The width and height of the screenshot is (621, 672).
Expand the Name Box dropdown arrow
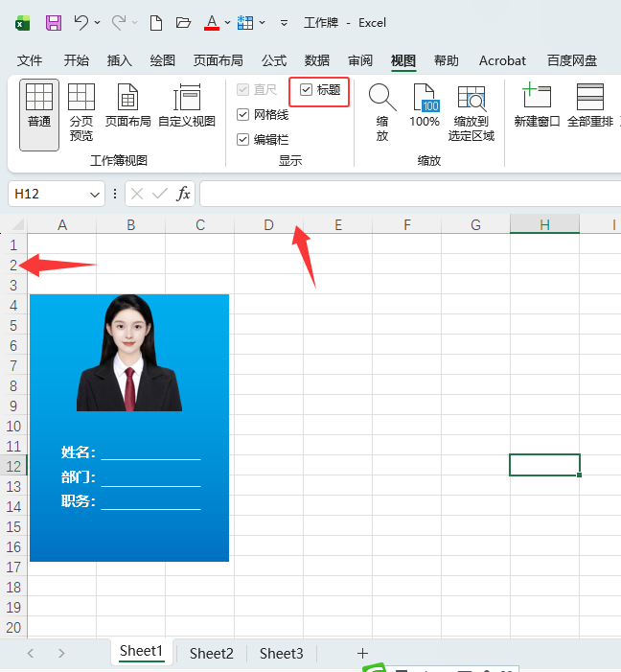tap(95, 195)
